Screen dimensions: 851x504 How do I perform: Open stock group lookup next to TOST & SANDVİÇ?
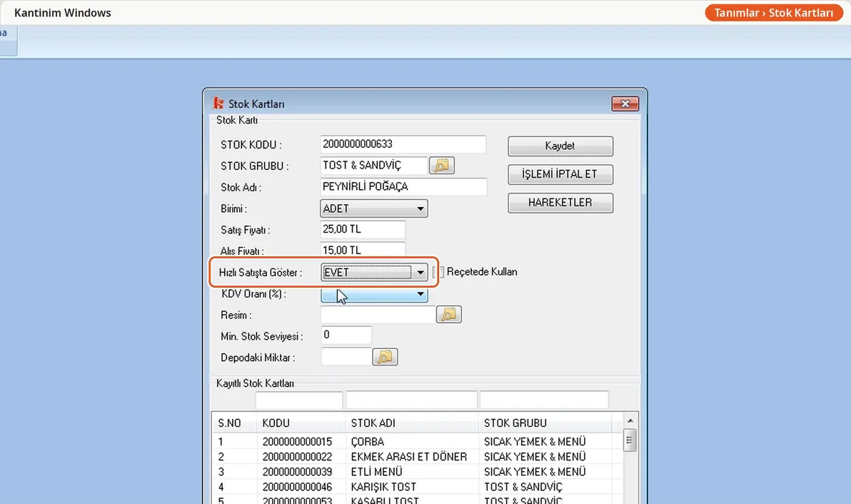click(442, 166)
